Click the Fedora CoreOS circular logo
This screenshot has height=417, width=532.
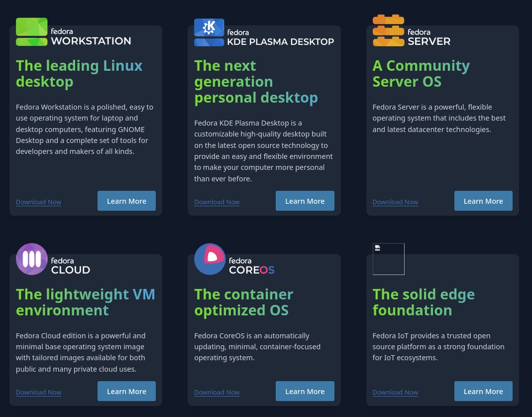[210, 259]
